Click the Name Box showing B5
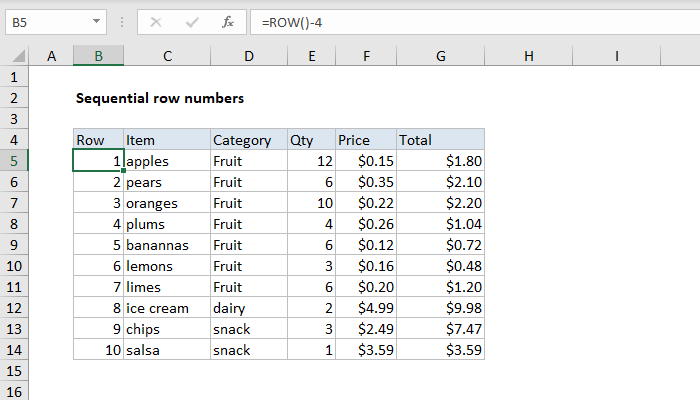 [56, 22]
